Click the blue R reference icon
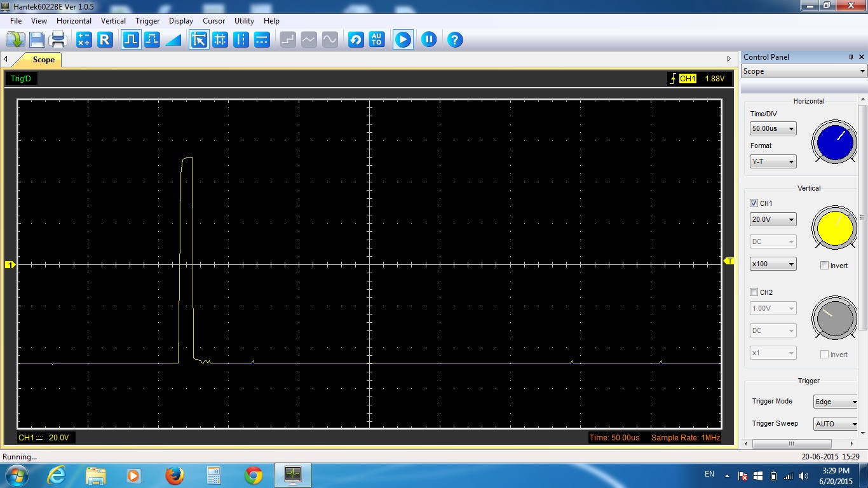 click(105, 40)
